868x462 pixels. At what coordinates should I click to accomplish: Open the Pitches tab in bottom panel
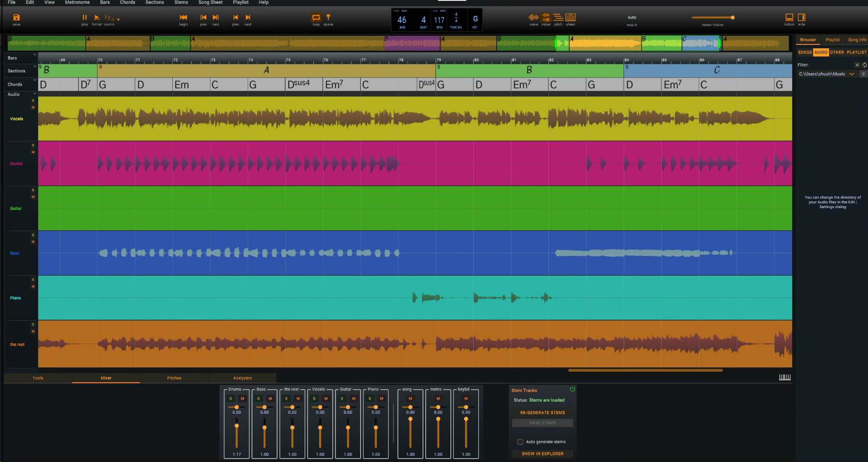pyautogui.click(x=174, y=378)
